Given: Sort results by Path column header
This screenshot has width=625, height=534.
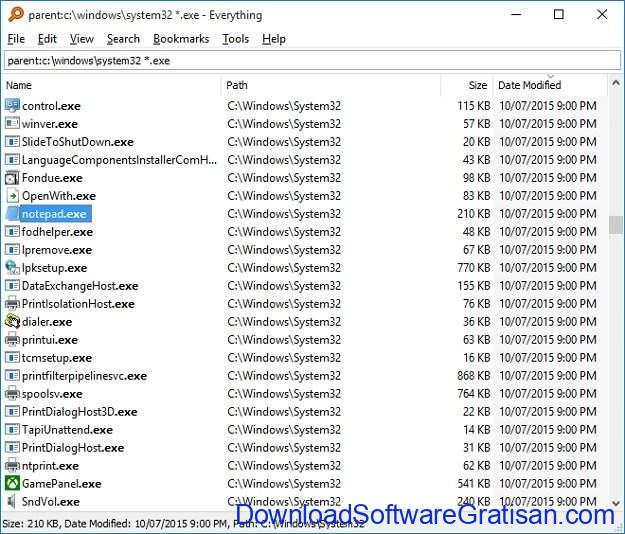Looking at the screenshot, I should point(331,85).
